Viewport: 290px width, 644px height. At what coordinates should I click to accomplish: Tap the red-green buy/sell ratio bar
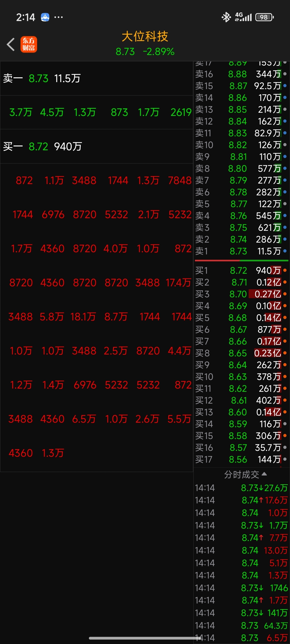click(241, 260)
